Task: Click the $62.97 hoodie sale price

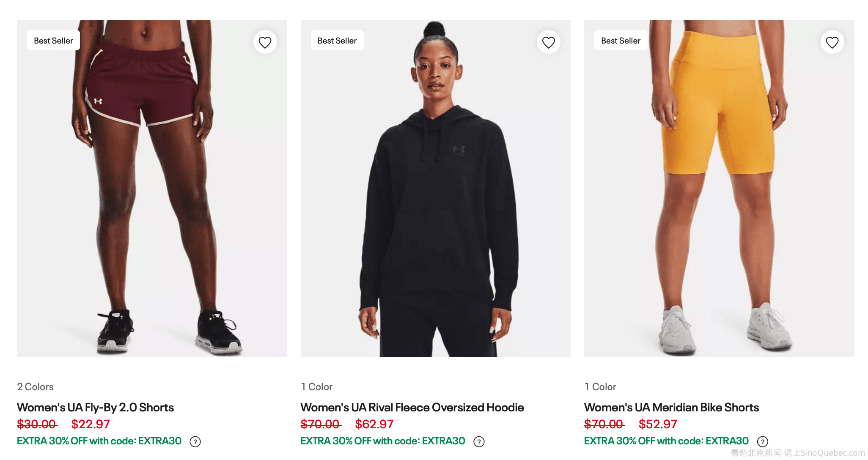Action: (x=374, y=424)
